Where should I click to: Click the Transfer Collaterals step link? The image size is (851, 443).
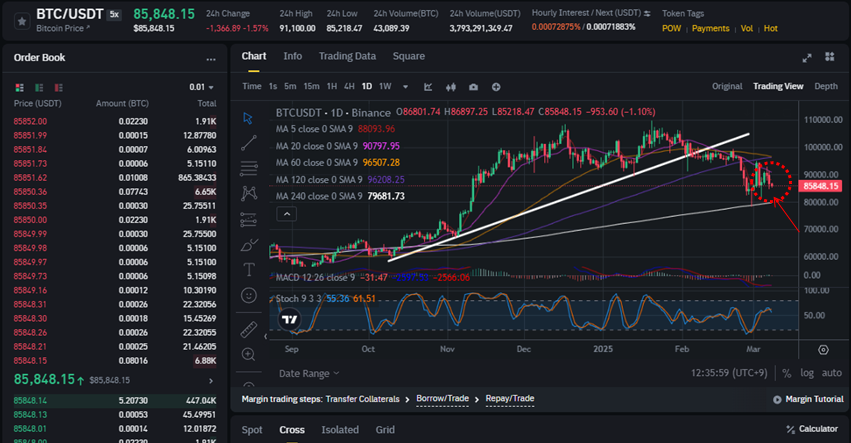coord(363,399)
